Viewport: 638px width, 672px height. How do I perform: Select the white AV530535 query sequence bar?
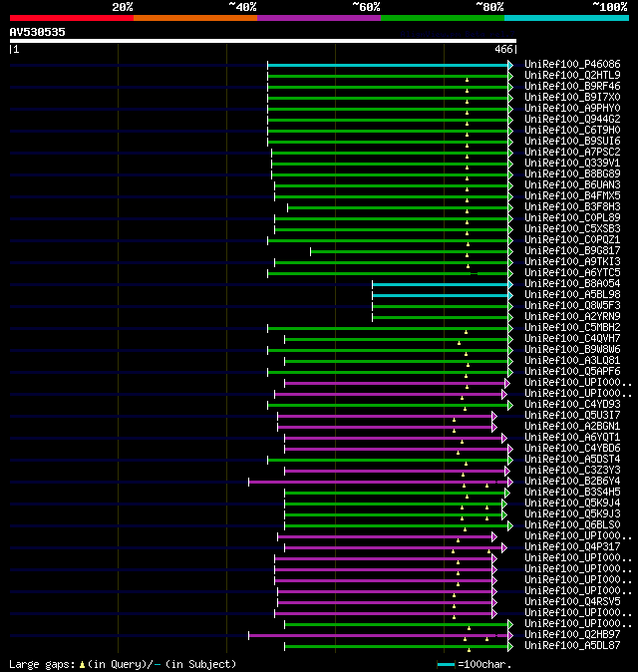(x=263, y=41)
